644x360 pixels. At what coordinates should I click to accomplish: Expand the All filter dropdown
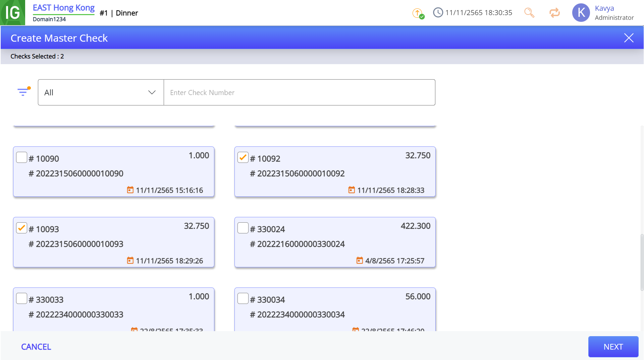pyautogui.click(x=101, y=92)
